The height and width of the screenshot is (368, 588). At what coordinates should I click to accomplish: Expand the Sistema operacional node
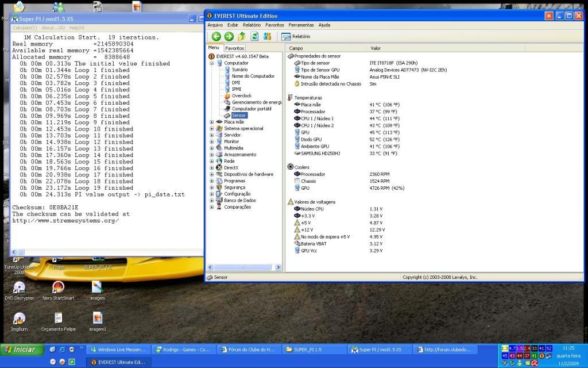coord(211,128)
